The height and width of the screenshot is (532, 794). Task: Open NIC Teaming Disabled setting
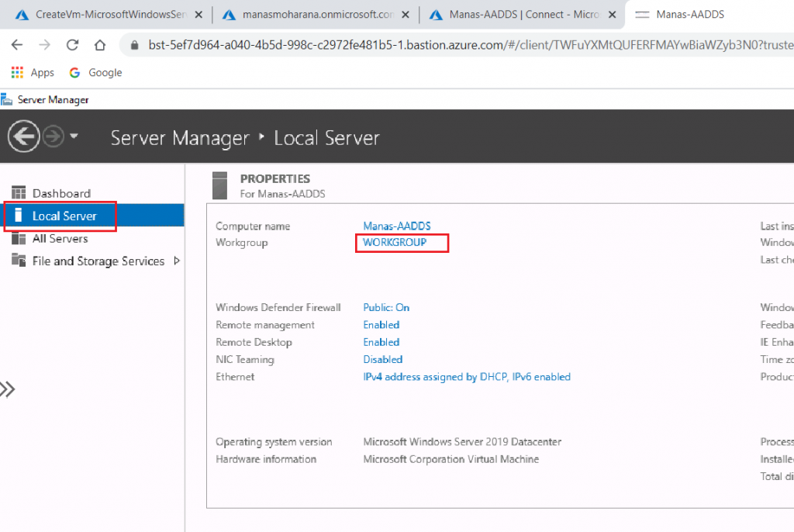(382, 359)
